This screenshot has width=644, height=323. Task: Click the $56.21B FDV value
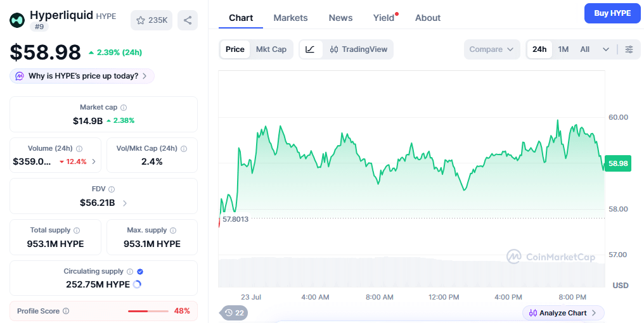[x=98, y=203]
